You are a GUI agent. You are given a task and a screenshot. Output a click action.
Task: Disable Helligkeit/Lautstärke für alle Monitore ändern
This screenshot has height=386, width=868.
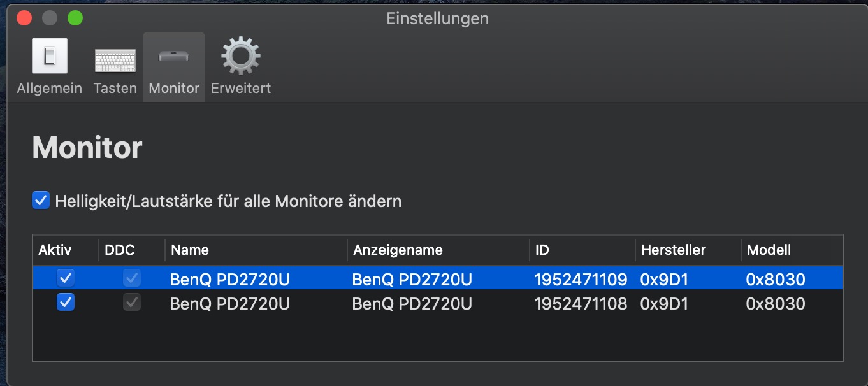[41, 201]
